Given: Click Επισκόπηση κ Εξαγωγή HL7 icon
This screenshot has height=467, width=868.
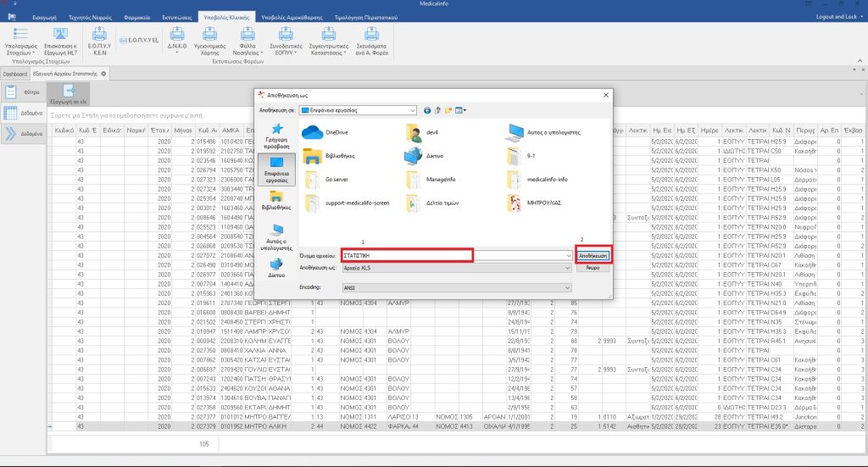Looking at the screenshot, I should pos(61,35).
